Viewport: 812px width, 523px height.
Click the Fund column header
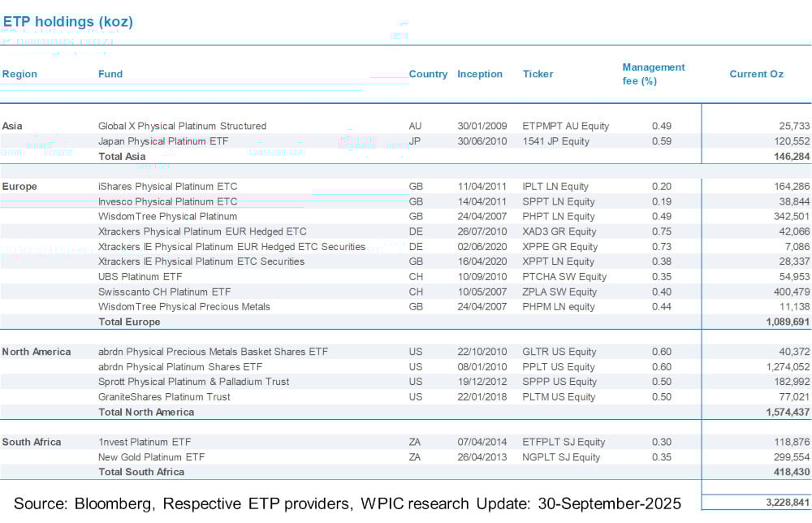pyautogui.click(x=110, y=74)
